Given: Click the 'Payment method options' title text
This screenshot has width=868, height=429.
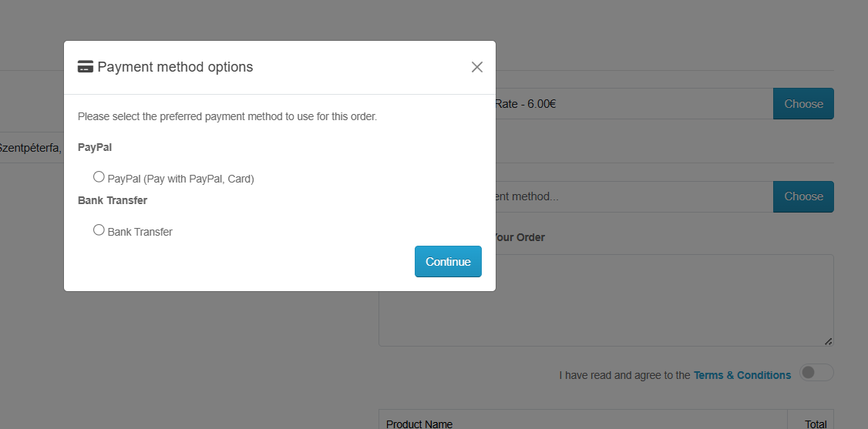Looking at the screenshot, I should click(175, 67).
